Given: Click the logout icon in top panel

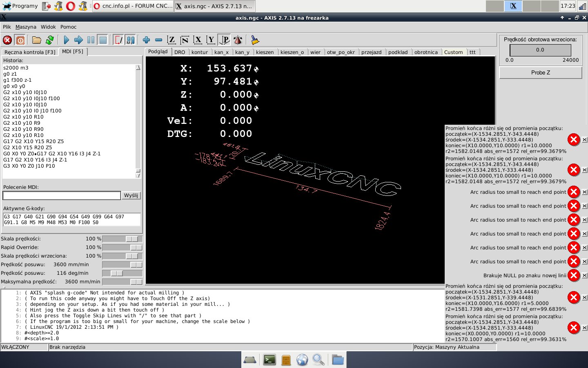Looking at the screenshot, I should tap(47, 6).
